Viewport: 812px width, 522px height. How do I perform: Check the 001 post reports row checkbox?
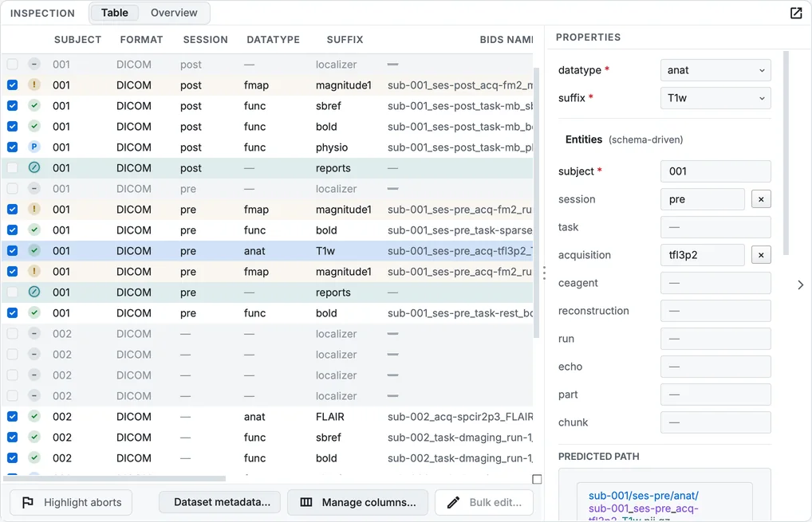point(13,167)
